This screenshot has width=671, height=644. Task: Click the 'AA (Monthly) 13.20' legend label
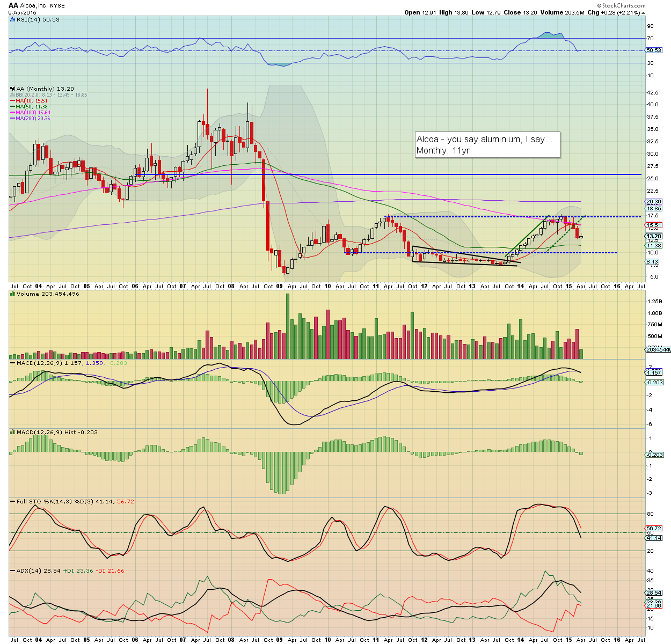point(46,89)
